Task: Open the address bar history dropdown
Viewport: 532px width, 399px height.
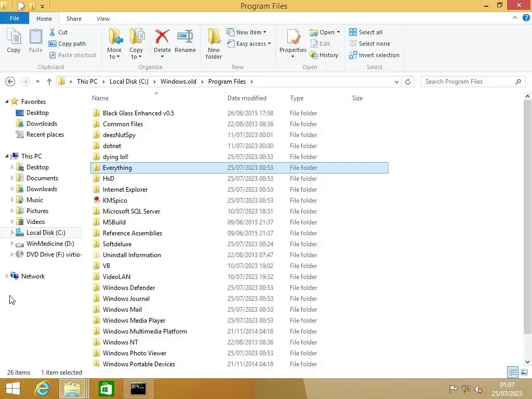Action: coord(396,82)
